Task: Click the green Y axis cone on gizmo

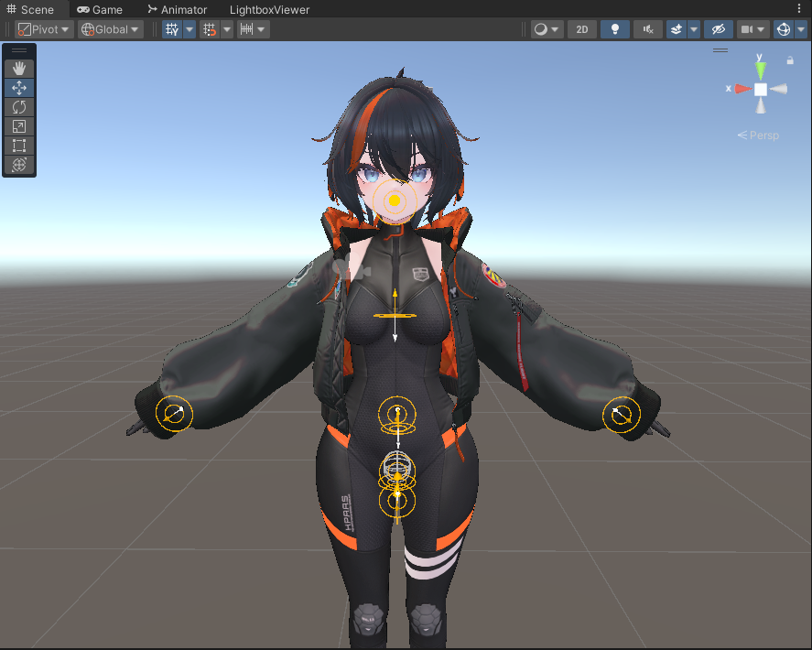Action: [x=760, y=70]
